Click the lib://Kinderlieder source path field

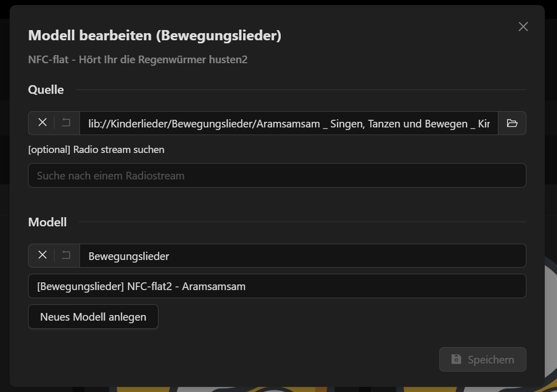tap(288, 123)
